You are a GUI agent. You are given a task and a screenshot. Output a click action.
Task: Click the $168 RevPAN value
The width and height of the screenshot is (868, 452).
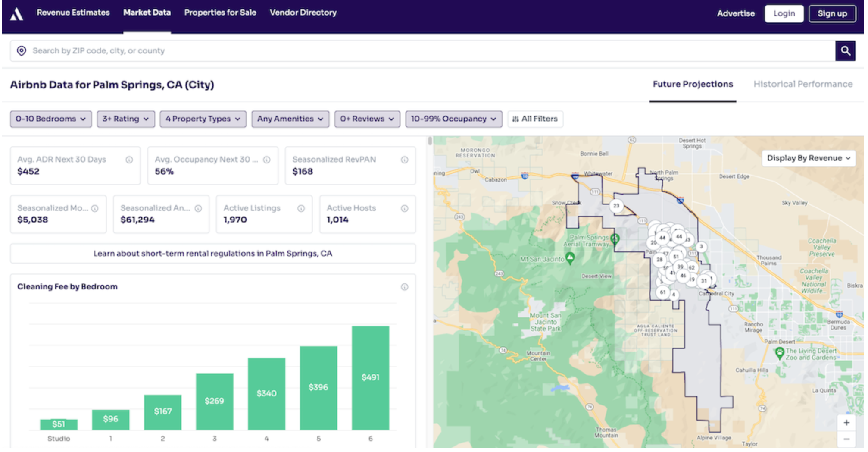[x=303, y=172]
